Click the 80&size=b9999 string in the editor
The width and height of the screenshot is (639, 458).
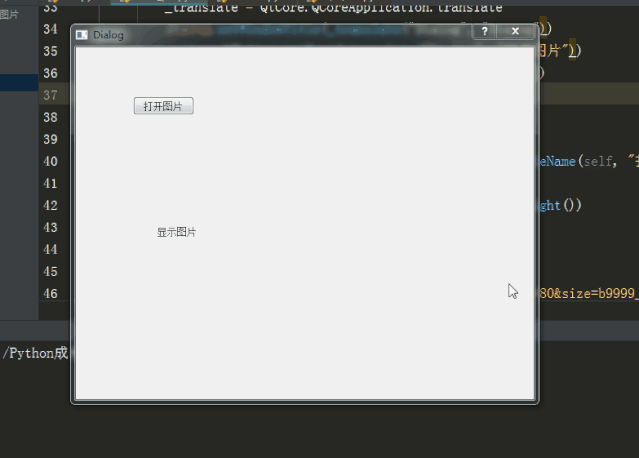587,293
